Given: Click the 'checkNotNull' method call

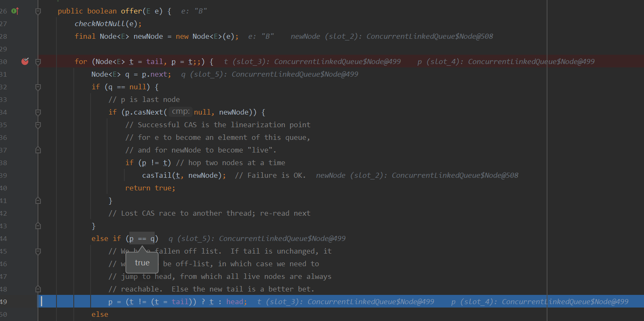Looking at the screenshot, I should 100,24.
